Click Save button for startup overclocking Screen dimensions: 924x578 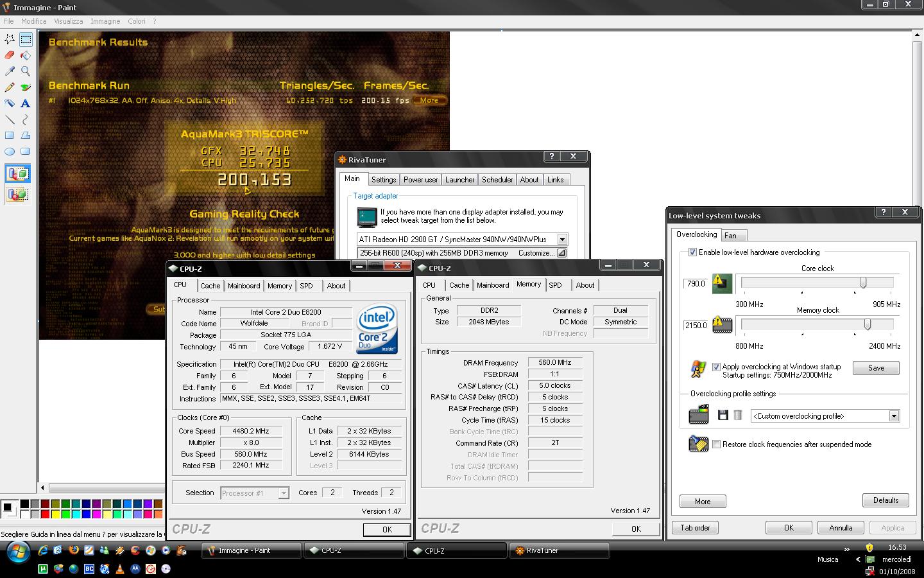876,368
